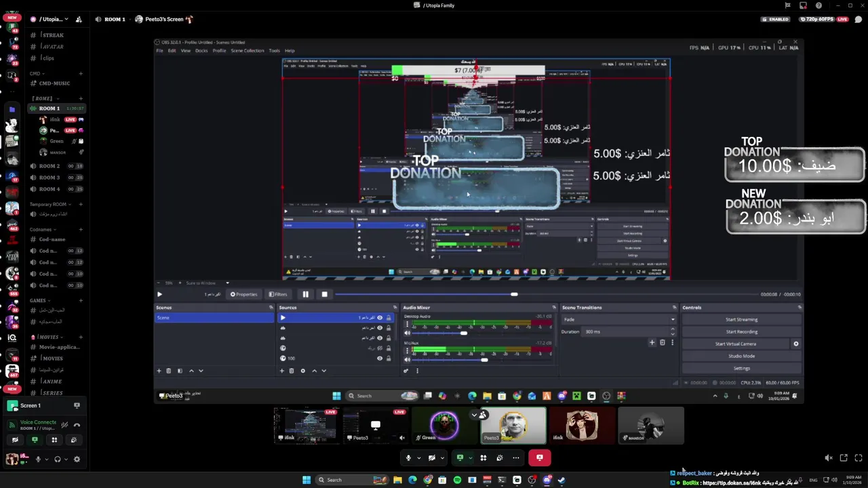Image resolution: width=868 pixels, height=488 pixels.
Task: Open soundboard icon in call bar
Action: [x=500, y=457]
